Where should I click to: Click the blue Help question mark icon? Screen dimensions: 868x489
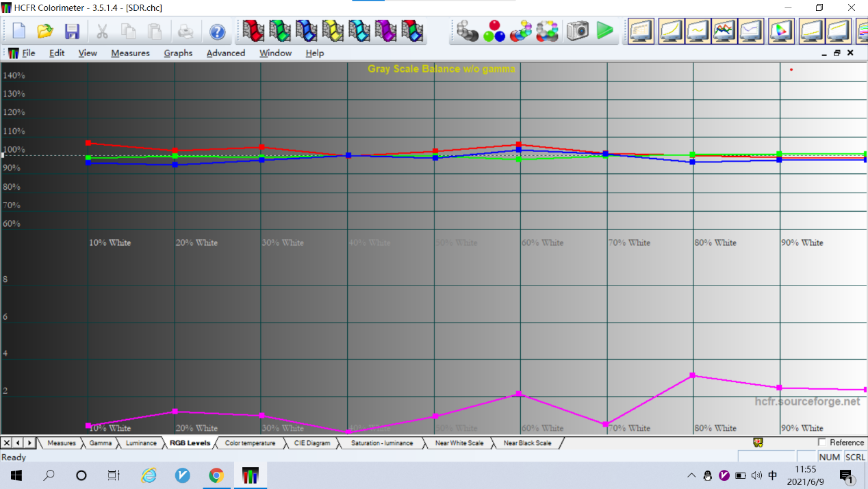[x=217, y=32]
